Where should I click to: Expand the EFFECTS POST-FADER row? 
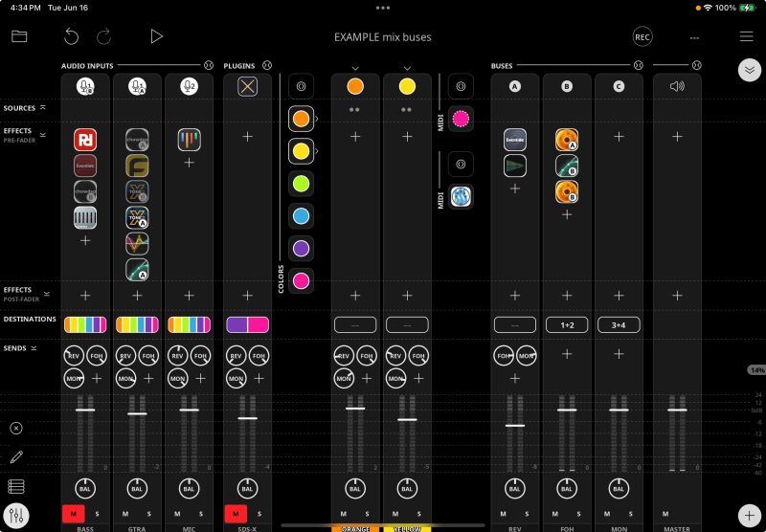(x=46, y=294)
